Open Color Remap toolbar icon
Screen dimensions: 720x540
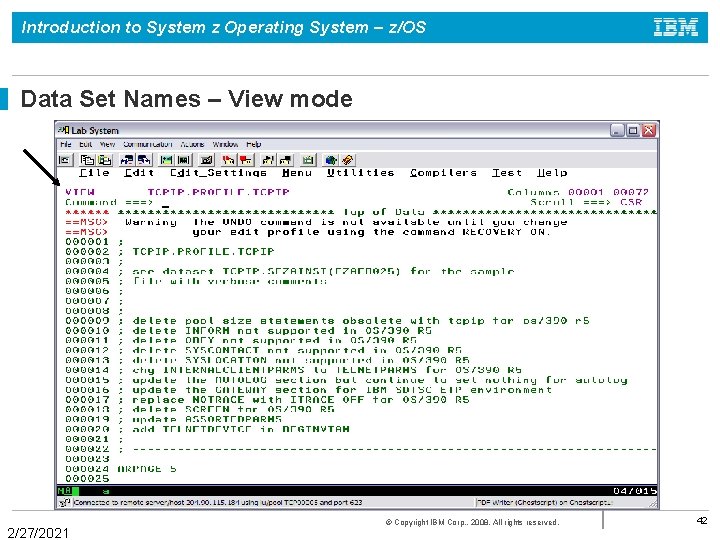pos(184,160)
